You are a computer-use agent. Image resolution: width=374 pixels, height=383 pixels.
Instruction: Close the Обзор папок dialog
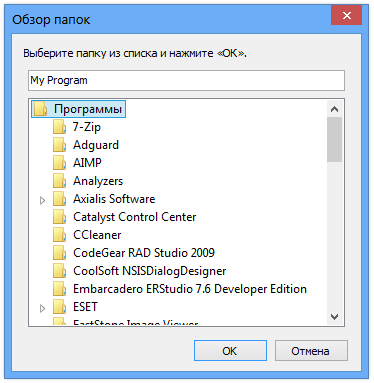click(x=346, y=15)
